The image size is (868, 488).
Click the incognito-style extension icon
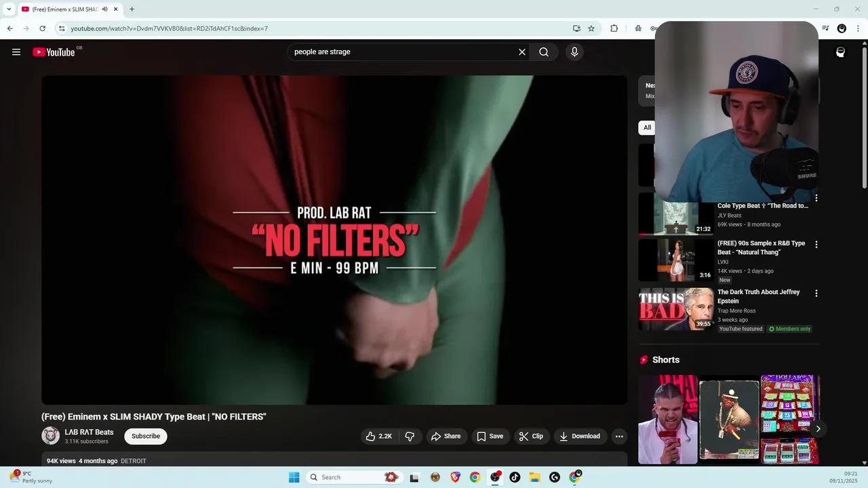point(638,28)
